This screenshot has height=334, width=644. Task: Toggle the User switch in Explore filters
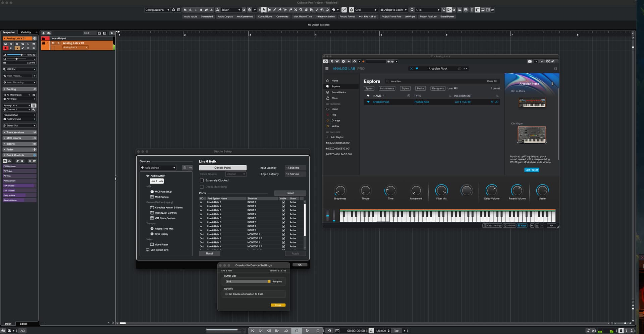click(x=456, y=89)
